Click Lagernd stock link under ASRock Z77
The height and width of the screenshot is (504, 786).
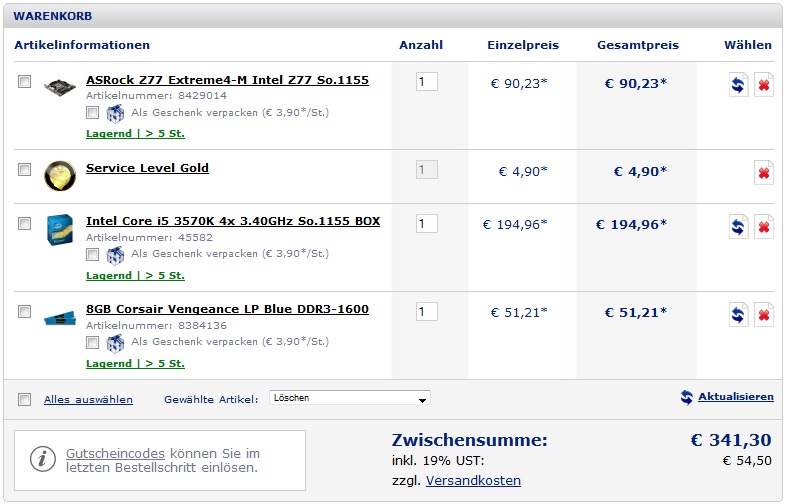point(135,134)
